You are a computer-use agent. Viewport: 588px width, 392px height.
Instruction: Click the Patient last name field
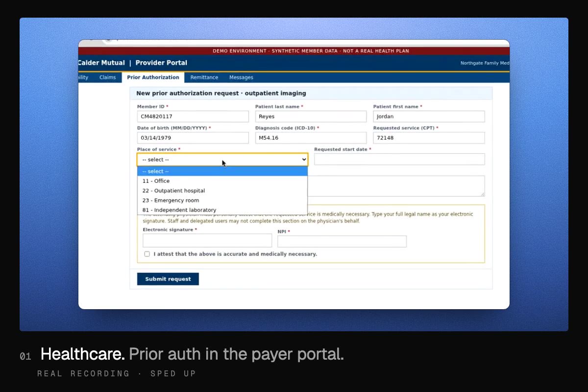311,117
